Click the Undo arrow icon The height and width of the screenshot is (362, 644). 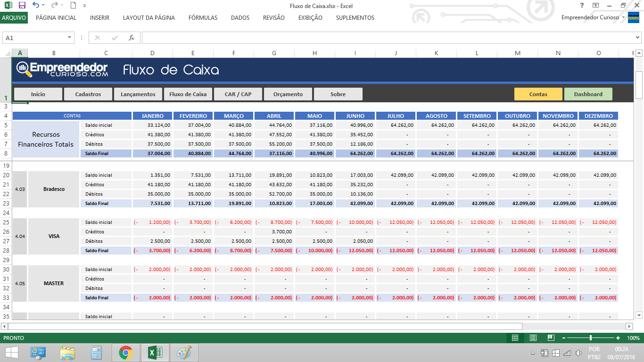point(36,6)
